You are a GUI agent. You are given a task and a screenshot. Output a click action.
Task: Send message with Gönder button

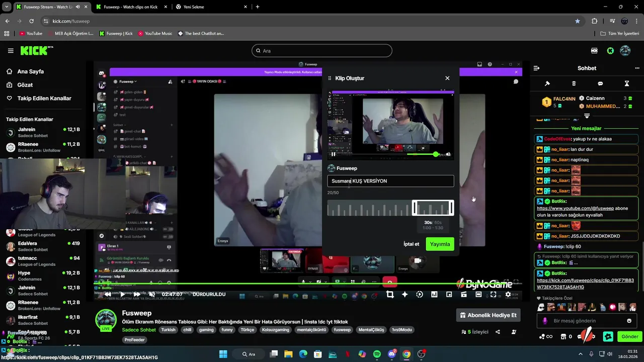tap(629, 336)
